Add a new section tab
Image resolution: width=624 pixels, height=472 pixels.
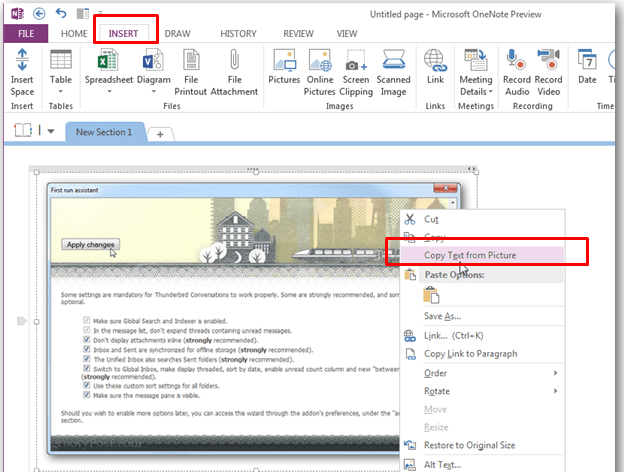click(160, 135)
